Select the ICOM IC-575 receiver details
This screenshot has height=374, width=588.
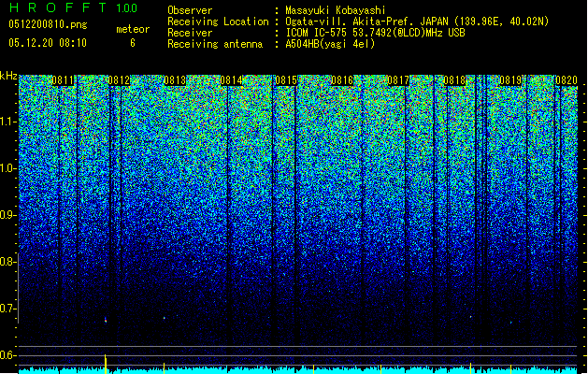375,33
